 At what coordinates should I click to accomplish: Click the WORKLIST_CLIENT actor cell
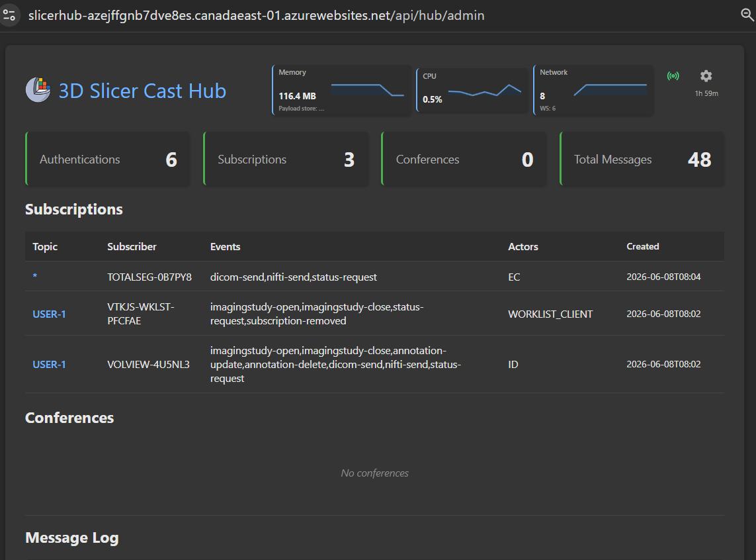pyautogui.click(x=550, y=314)
